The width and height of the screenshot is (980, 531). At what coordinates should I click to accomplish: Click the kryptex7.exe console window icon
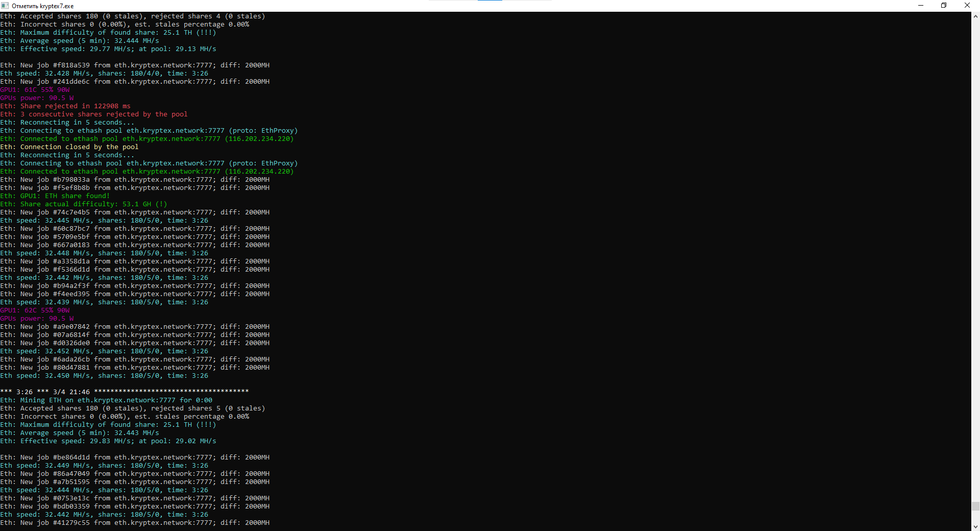(5, 6)
